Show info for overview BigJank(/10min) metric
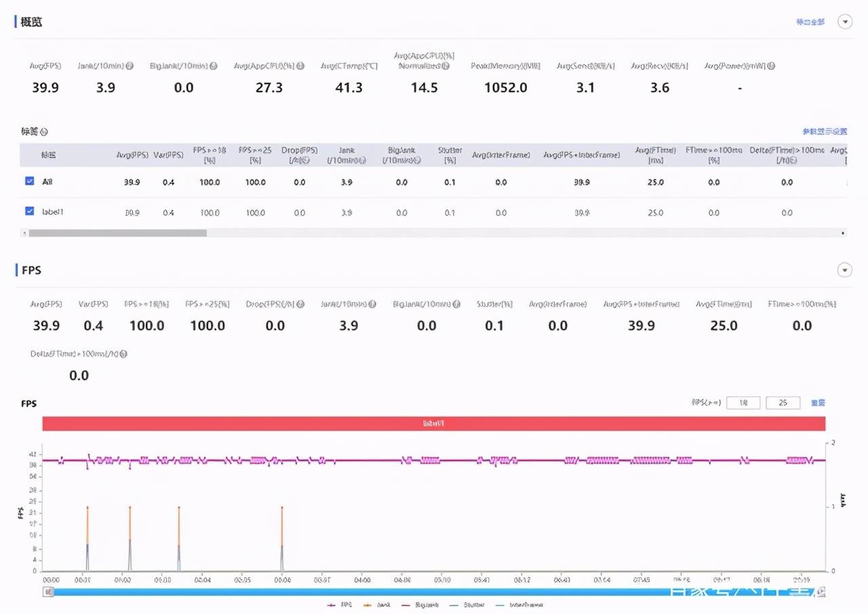 pyautogui.click(x=214, y=66)
